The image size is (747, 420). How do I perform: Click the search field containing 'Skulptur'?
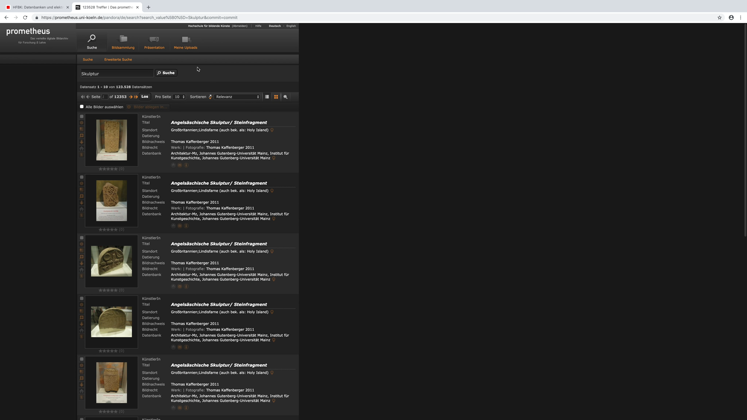pos(115,73)
